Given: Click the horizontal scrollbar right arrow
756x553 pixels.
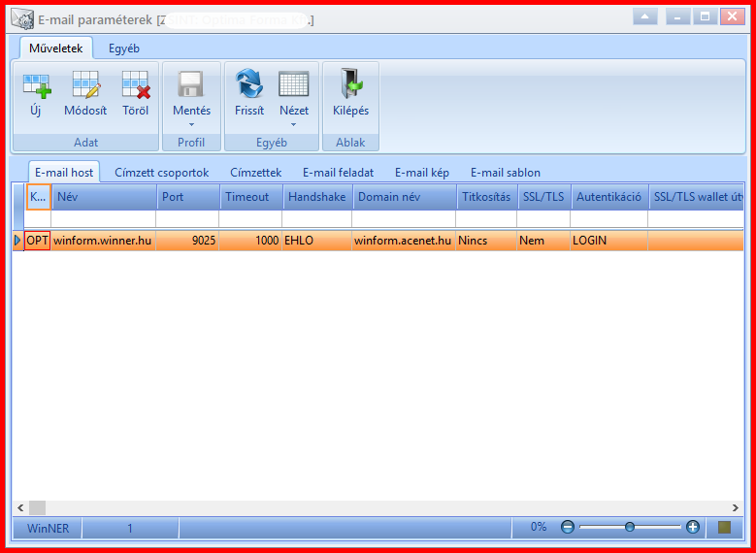Looking at the screenshot, I should (736, 507).
